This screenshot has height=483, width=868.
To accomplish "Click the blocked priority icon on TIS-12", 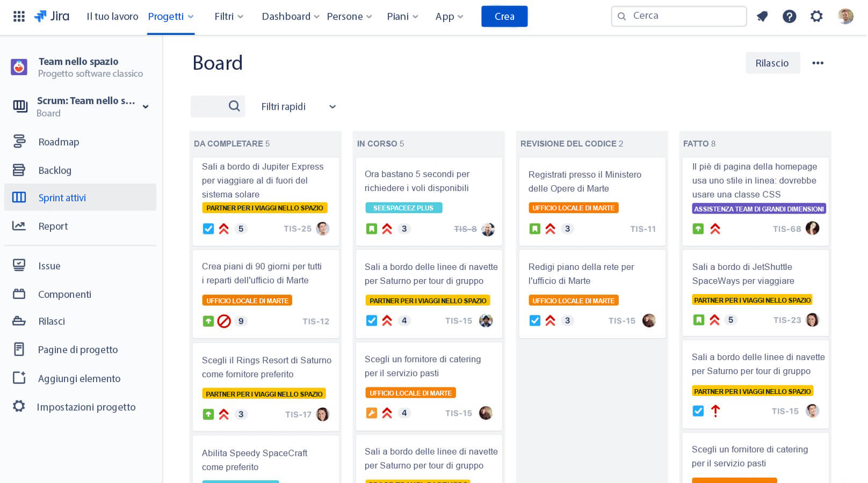I will (224, 321).
